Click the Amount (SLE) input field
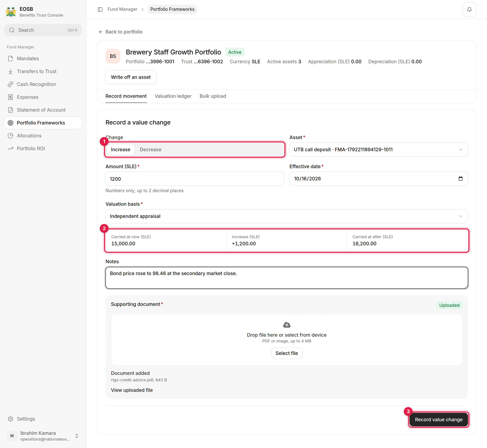The image size is (487, 448). coord(195,179)
